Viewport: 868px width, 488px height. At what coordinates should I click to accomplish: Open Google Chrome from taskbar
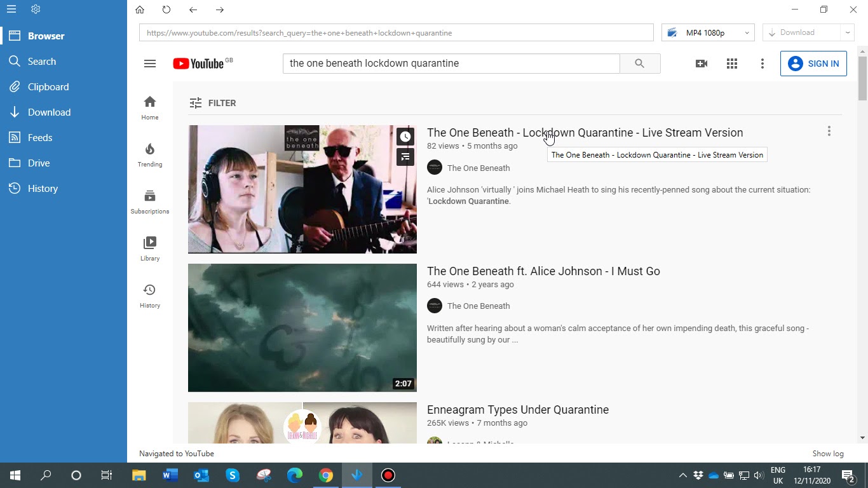coord(326,475)
